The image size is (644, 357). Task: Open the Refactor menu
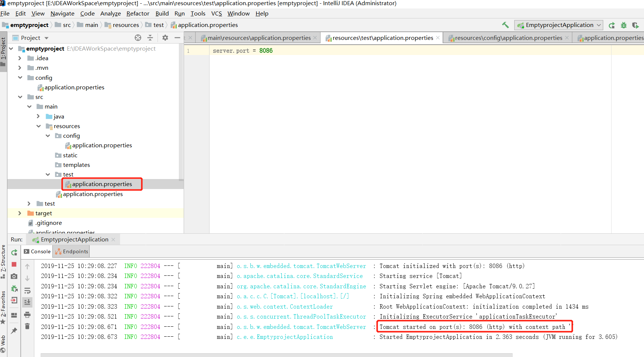click(138, 13)
